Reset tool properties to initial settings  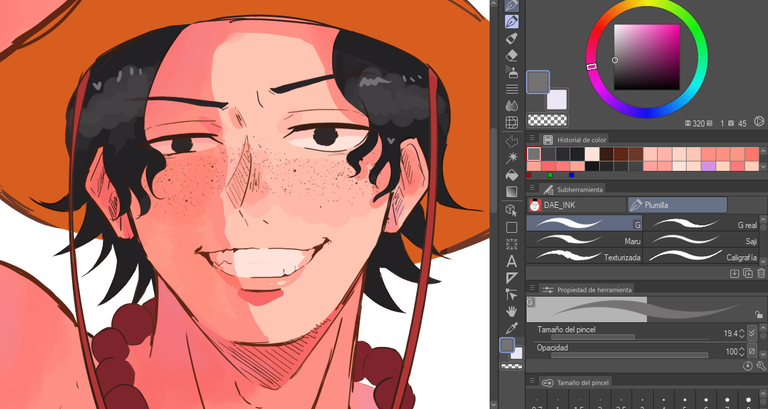[748, 365]
